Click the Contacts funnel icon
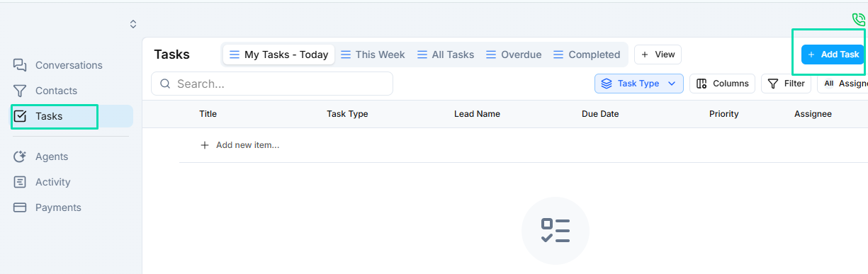This screenshot has height=274, width=868. point(20,91)
